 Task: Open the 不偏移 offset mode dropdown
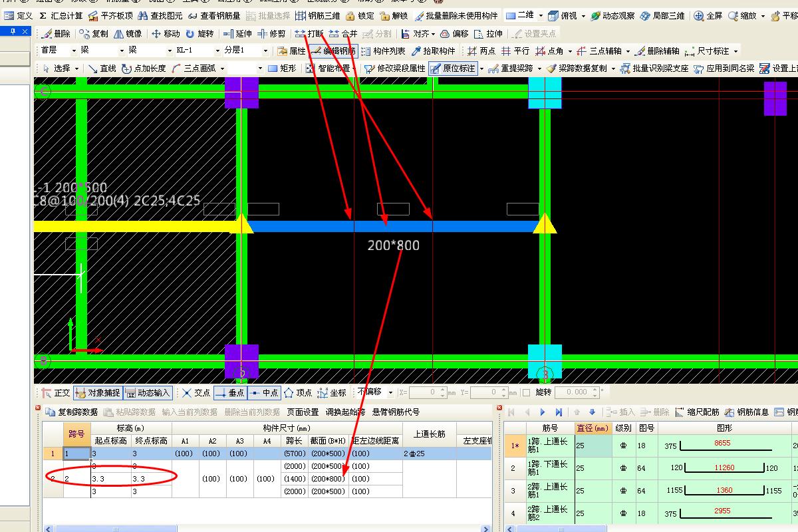(390, 392)
